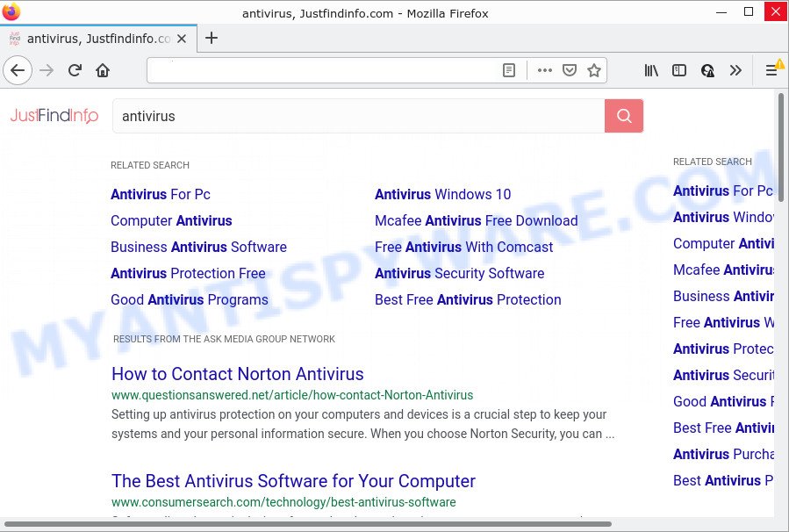Open Mcafee Antivirus Free Download link
The image size is (789, 532).
(x=476, y=220)
